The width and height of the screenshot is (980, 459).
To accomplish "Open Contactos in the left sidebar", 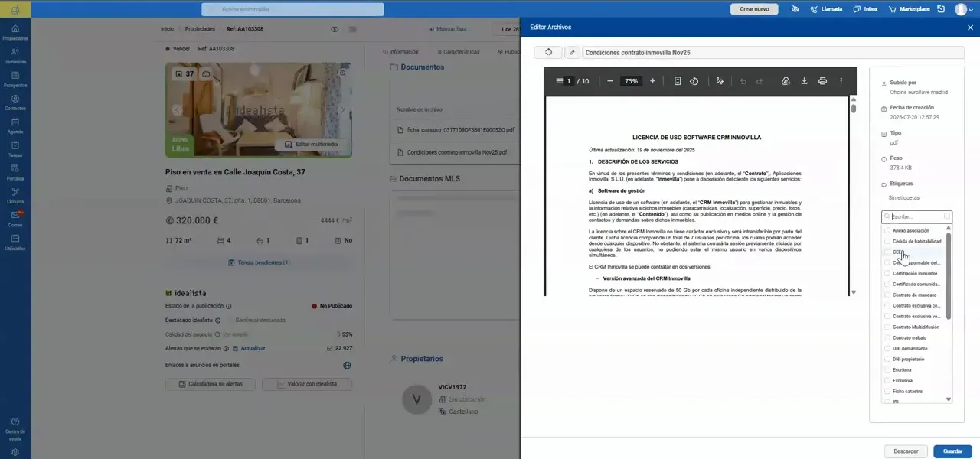I will click(x=15, y=103).
